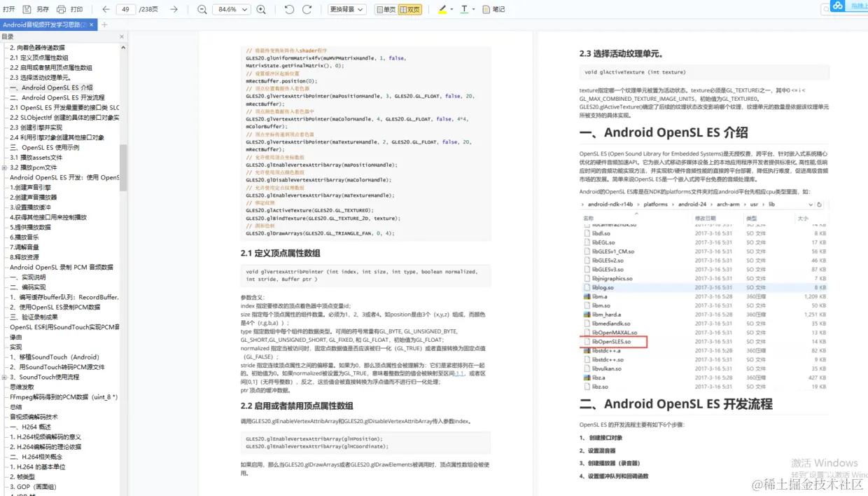Viewport: 868px width, 496px height.
Task: Open the 84.6% zoom level dropdown
Action: tap(231, 9)
